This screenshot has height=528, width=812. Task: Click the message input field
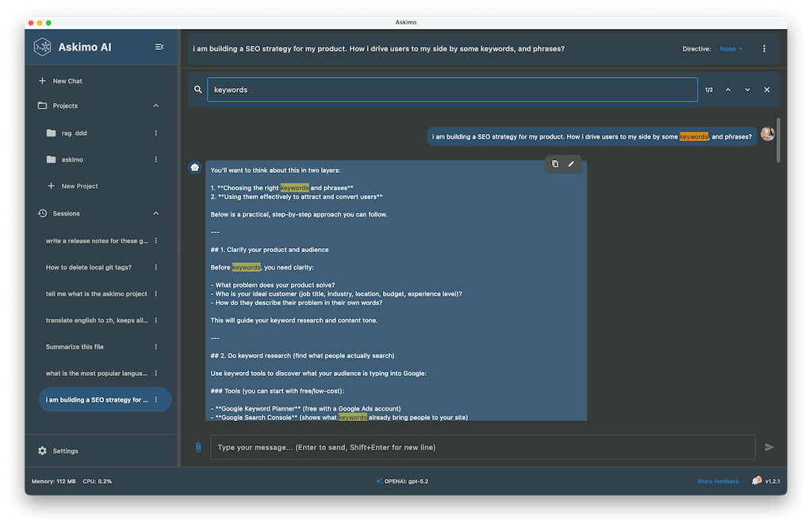[482, 447]
